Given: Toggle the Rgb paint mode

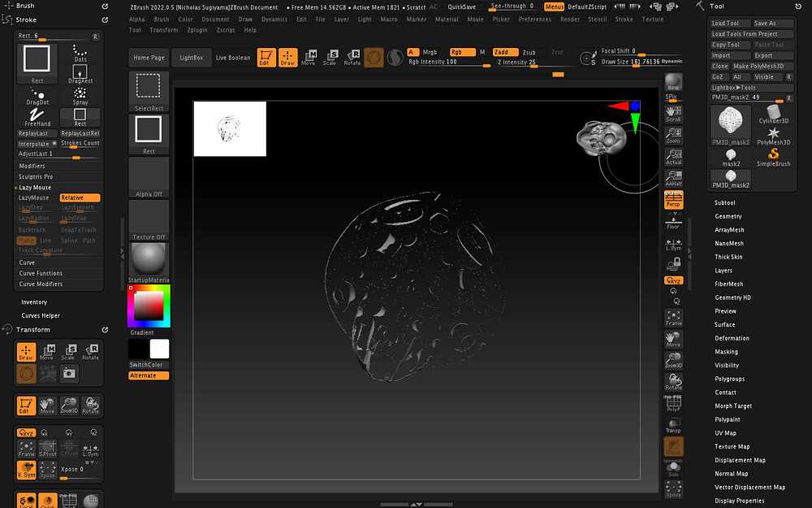Looking at the screenshot, I should [463, 52].
